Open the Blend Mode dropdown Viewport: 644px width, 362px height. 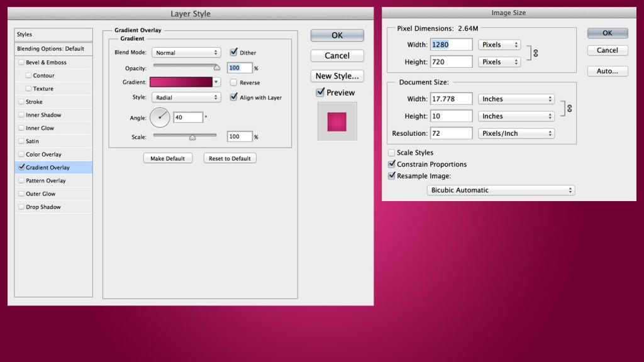(186, 53)
